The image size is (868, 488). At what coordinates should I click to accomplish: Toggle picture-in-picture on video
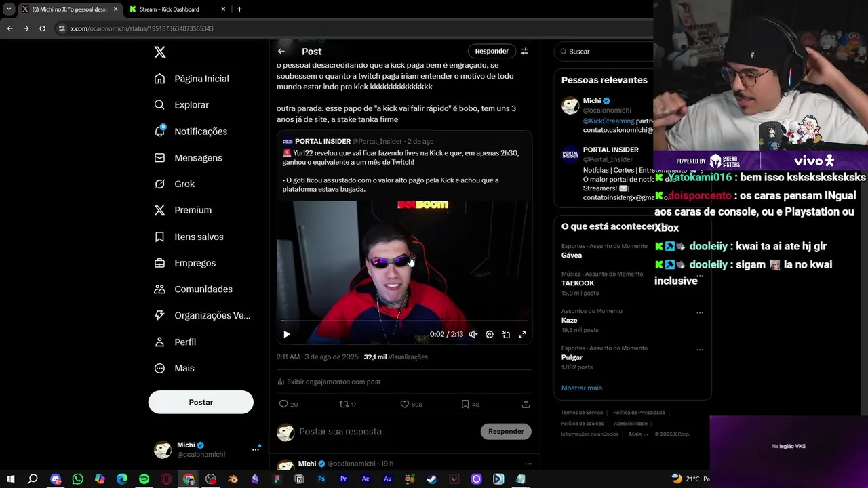[x=506, y=334]
